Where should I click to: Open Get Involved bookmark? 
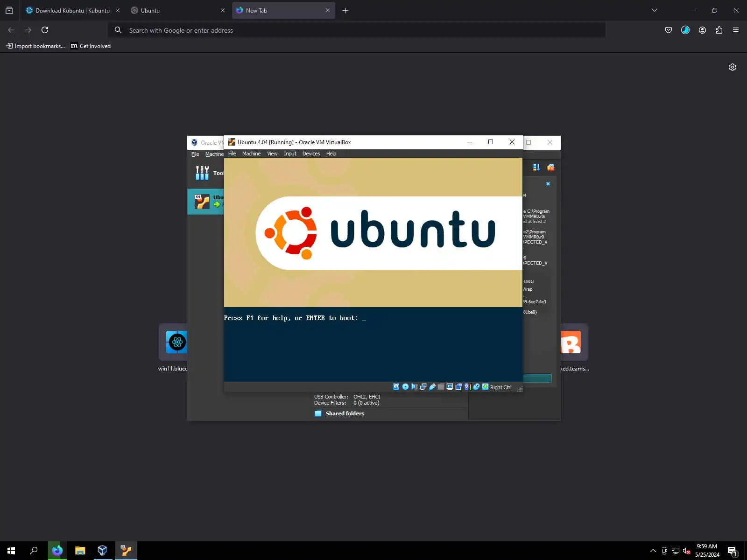[91, 46]
